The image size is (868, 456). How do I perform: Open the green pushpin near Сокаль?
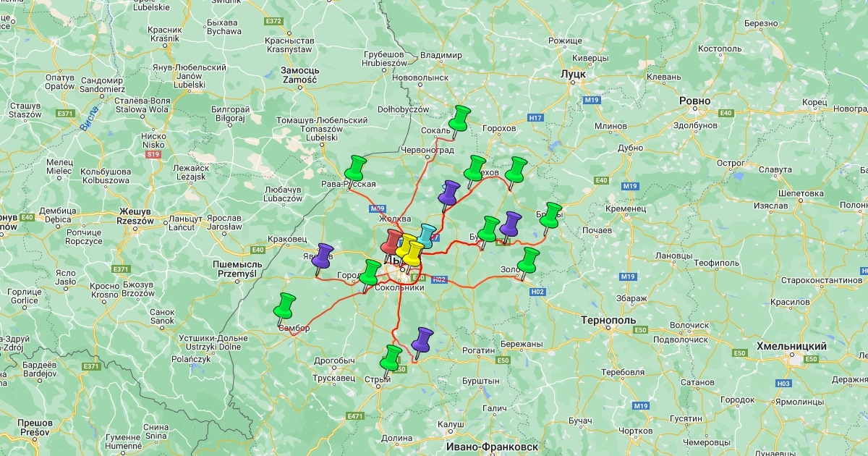[x=460, y=117]
